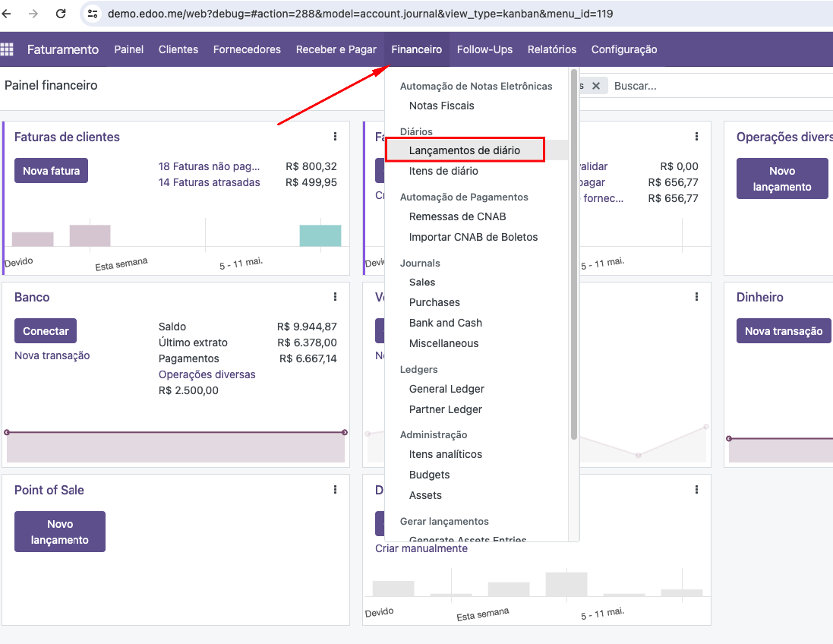Open the Relatórios menu
This screenshot has width=833, height=644.
tap(551, 49)
